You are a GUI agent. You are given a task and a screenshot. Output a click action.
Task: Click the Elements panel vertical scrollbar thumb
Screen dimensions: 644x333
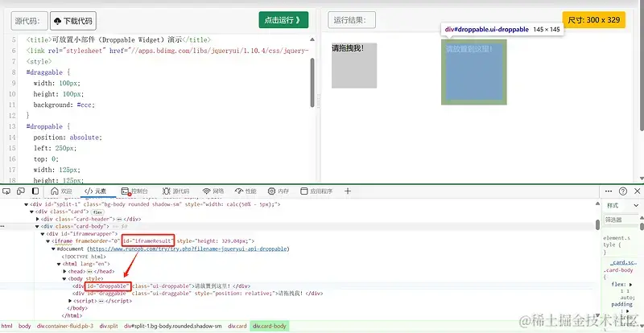coord(597,224)
